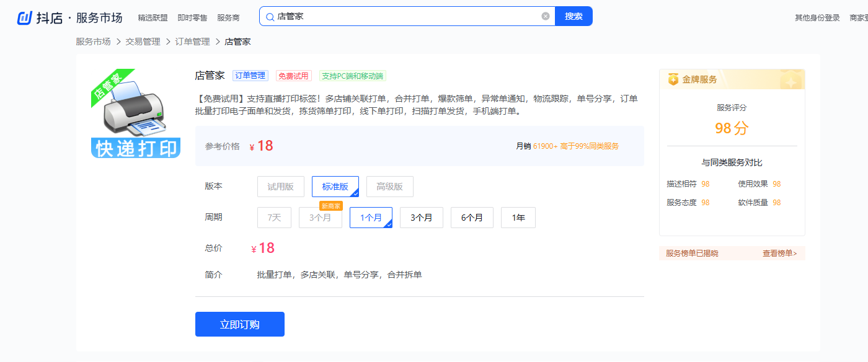868x362 pixels.
Task: Select the 试用版 version option
Action: [x=280, y=187]
